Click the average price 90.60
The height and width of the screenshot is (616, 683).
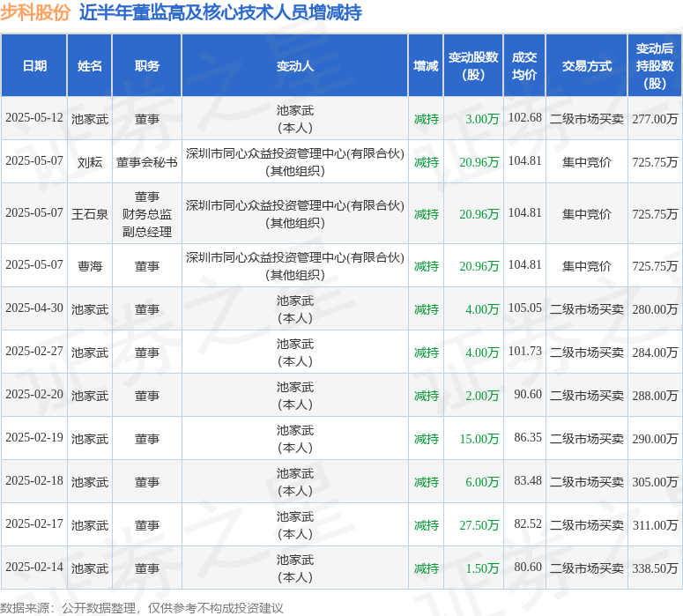pos(528,394)
